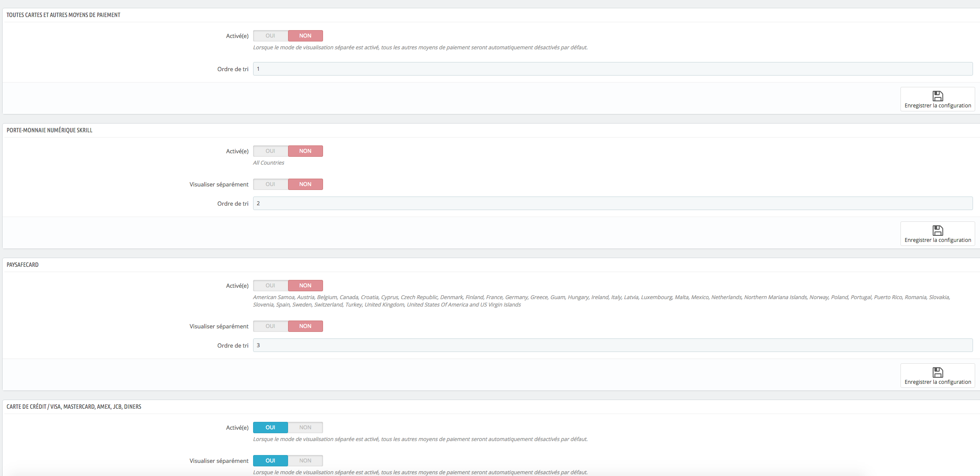Screen dimensions: 980x476
Task: Set credit card Visualiser séparément to NON
Action: tap(305, 461)
